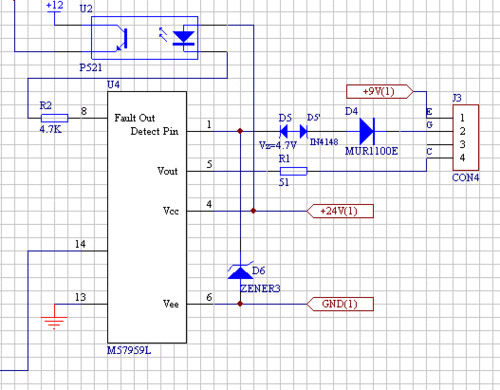The image size is (500, 390).
Task: Click the Fault Out pin name
Action: click(135, 118)
